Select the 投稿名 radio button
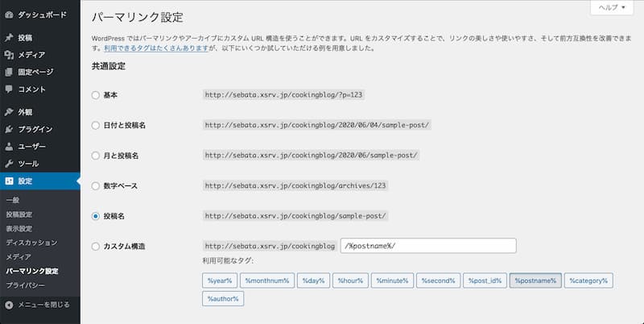The width and height of the screenshot is (644, 324). point(96,216)
